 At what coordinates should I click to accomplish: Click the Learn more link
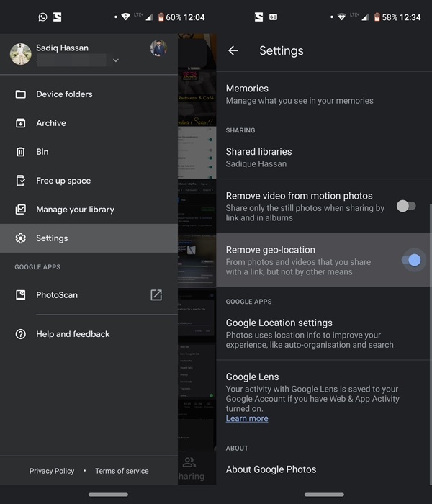click(247, 418)
